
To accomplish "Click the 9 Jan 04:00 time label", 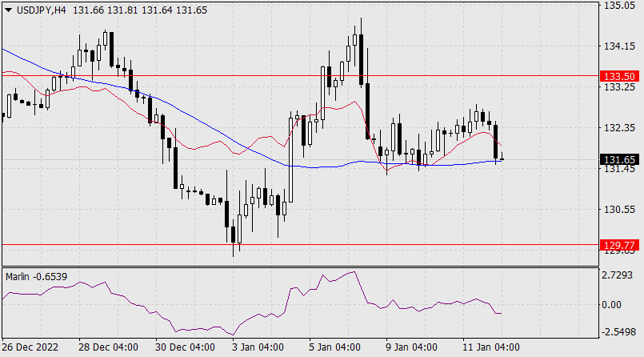I will [411, 348].
